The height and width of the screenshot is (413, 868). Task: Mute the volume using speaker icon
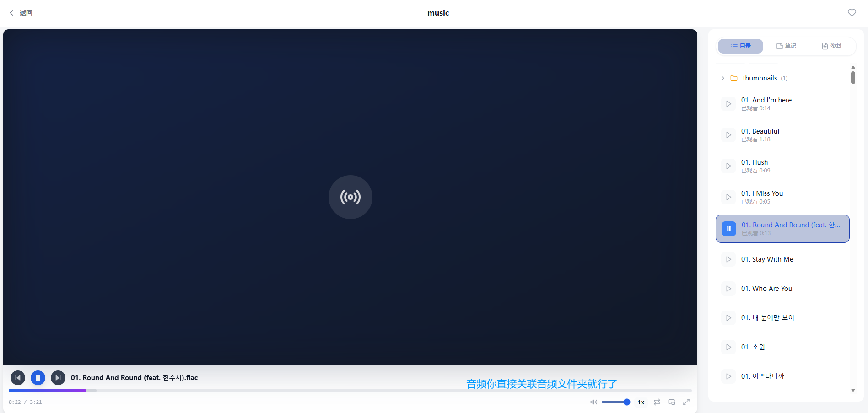tap(593, 402)
